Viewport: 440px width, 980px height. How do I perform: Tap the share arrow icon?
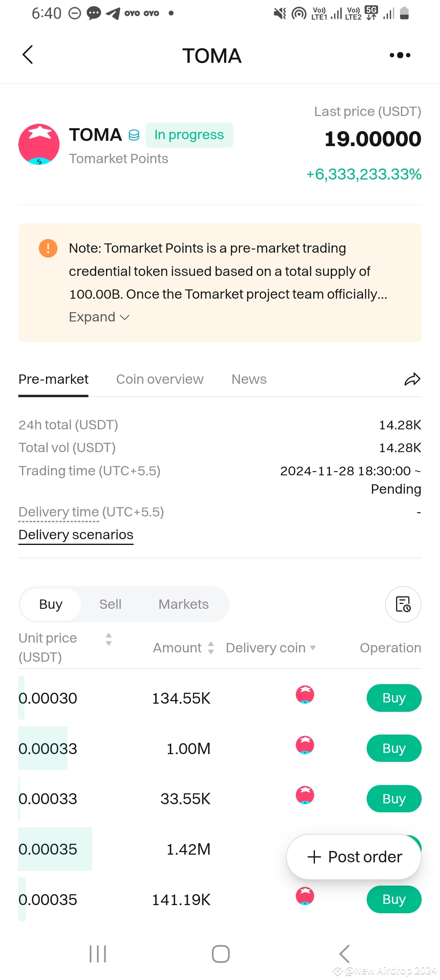(x=412, y=379)
